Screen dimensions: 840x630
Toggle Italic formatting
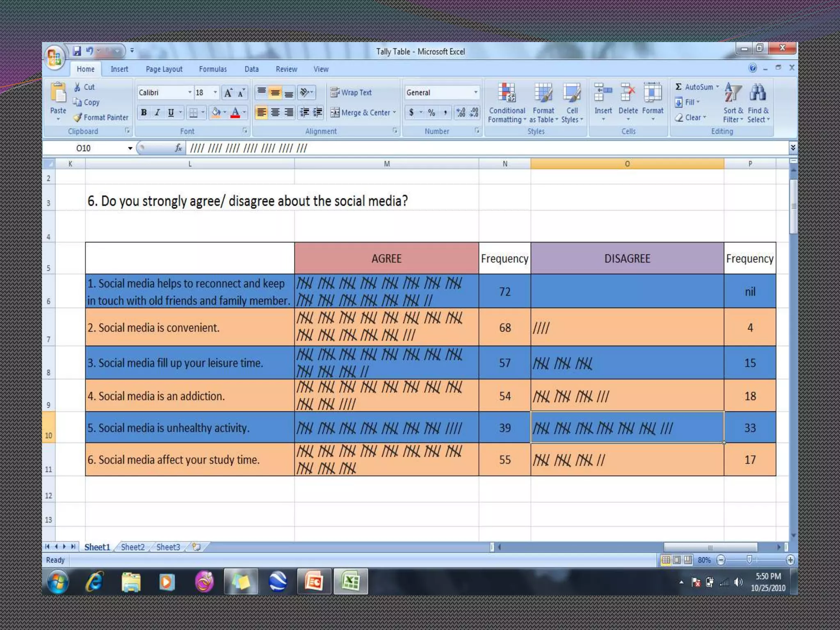point(157,112)
